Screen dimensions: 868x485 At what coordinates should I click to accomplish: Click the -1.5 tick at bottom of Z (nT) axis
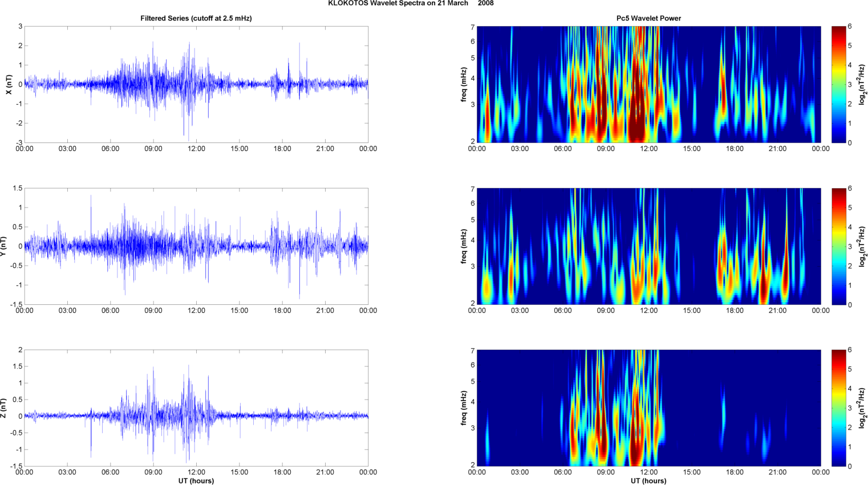(x=16, y=466)
